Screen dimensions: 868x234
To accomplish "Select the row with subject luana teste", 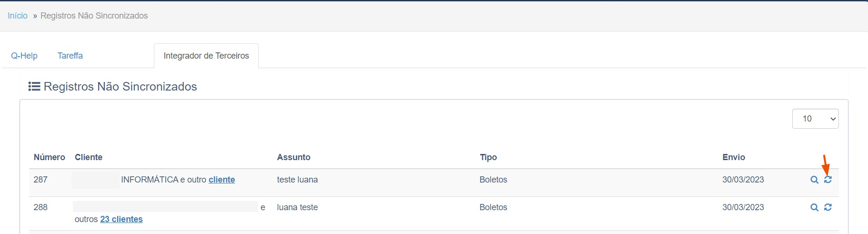I will click(434, 214).
